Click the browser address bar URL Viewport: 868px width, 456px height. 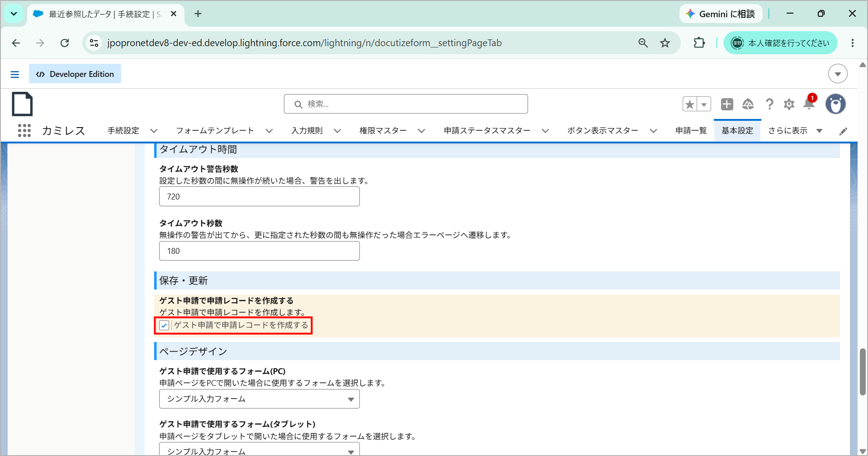304,43
